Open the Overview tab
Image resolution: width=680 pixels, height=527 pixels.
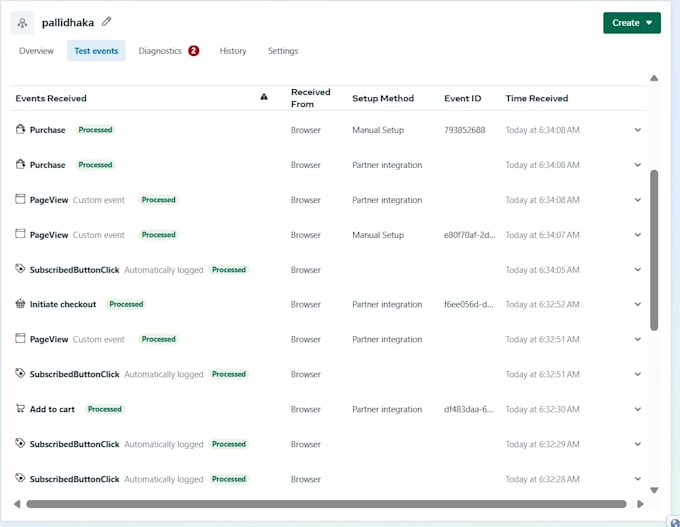pyautogui.click(x=36, y=51)
